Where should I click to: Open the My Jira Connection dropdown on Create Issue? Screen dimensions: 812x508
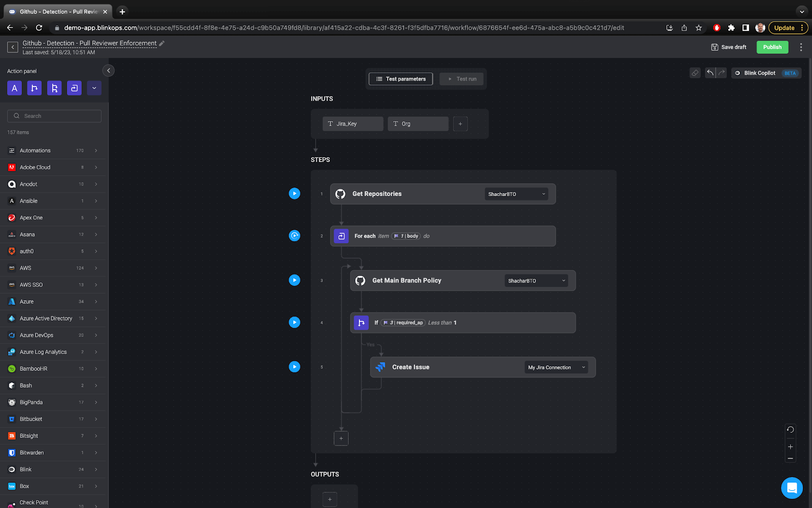point(556,367)
